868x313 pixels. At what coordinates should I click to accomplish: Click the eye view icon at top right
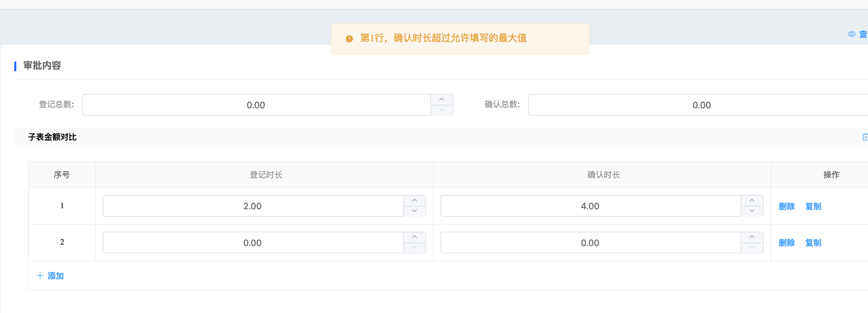click(x=851, y=34)
